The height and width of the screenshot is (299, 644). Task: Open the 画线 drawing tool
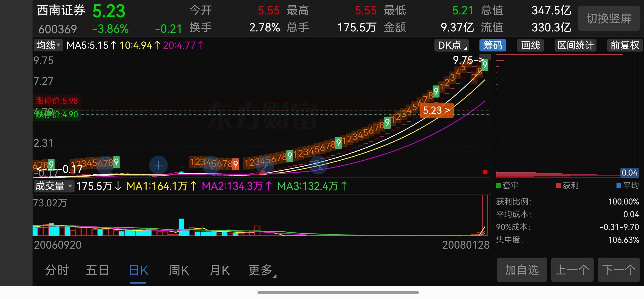click(530, 45)
